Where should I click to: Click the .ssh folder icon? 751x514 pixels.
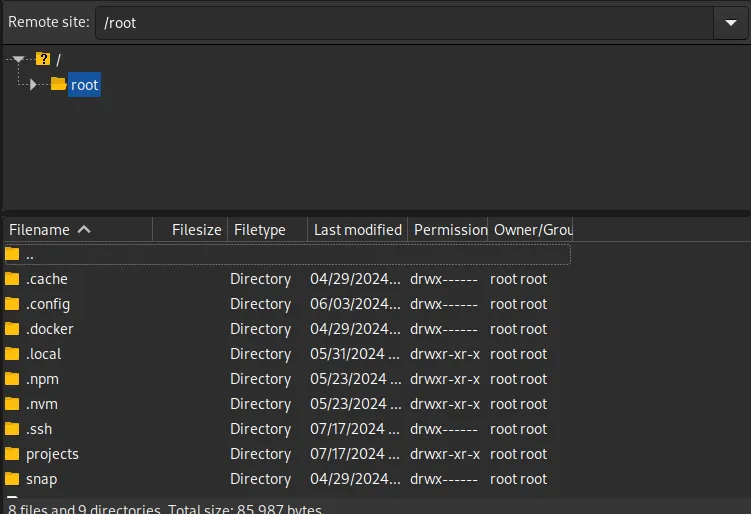click(12, 429)
